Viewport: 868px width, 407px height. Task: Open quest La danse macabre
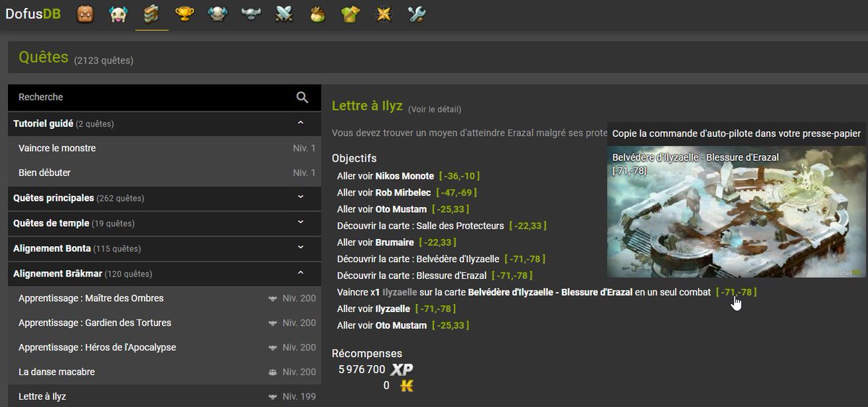tap(164, 372)
